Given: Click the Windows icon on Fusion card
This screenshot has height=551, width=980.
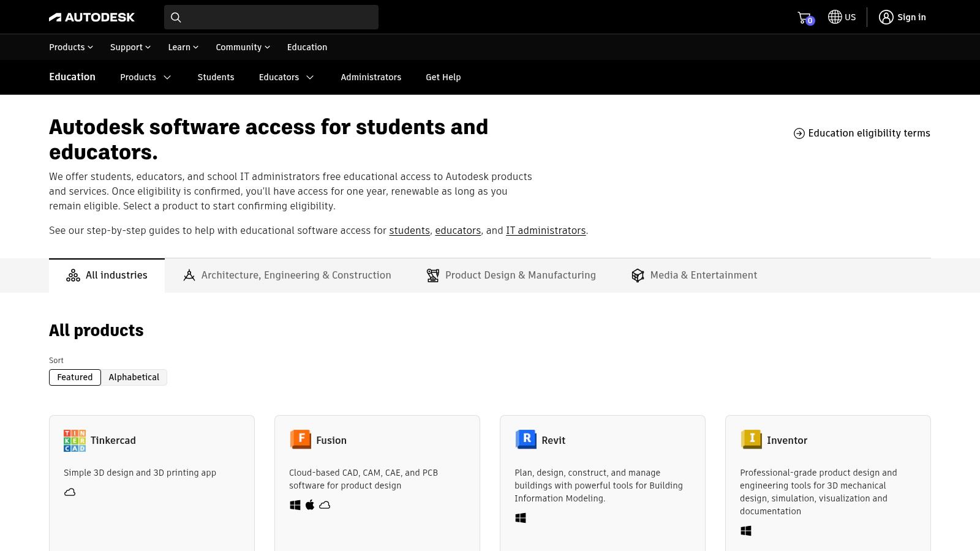Looking at the screenshot, I should pyautogui.click(x=295, y=505).
